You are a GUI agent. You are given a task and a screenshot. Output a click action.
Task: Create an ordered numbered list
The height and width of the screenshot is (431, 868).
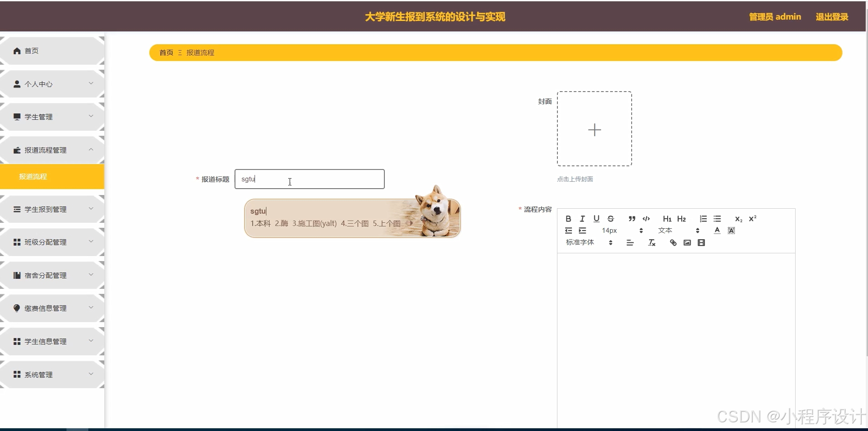pos(703,219)
